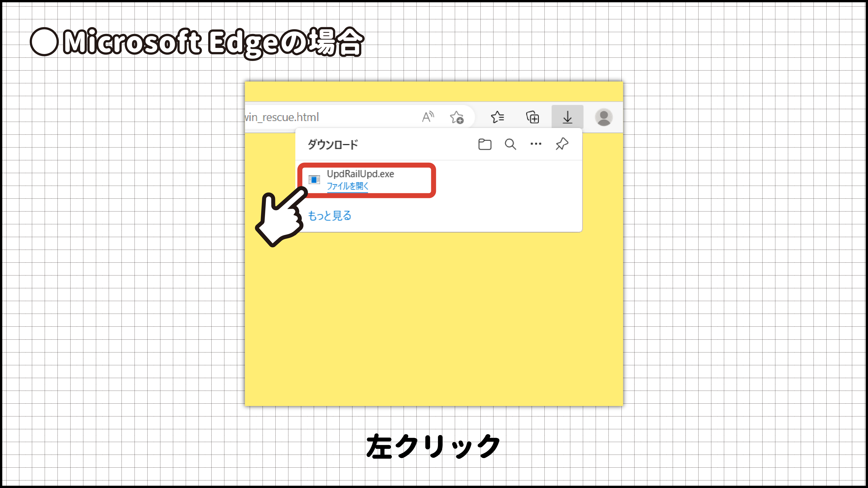Click the search downloads magnifier icon

(510, 144)
